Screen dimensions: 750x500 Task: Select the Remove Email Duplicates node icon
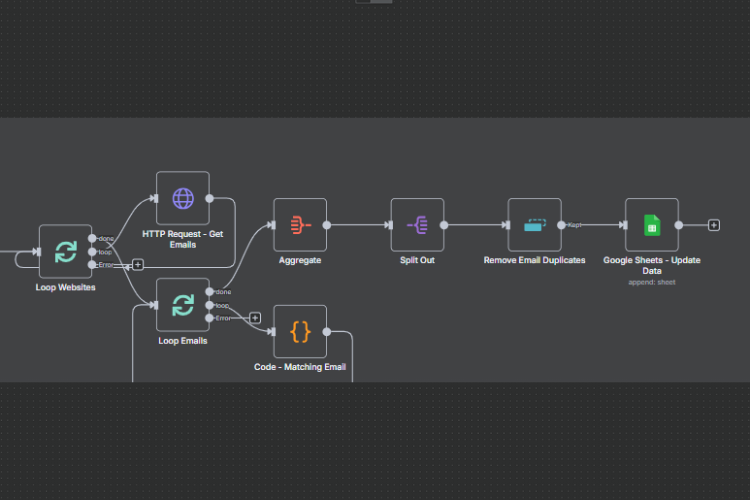click(x=535, y=225)
